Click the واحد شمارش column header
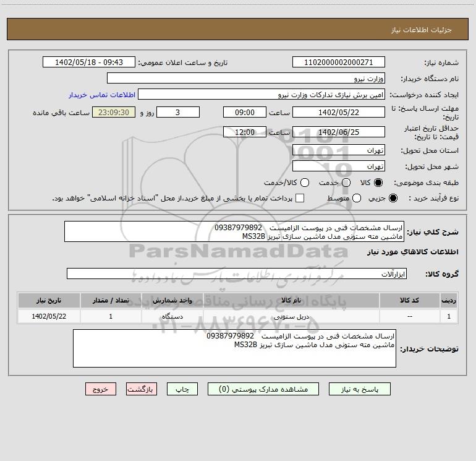The height and width of the screenshot is (461, 476). coord(172,301)
